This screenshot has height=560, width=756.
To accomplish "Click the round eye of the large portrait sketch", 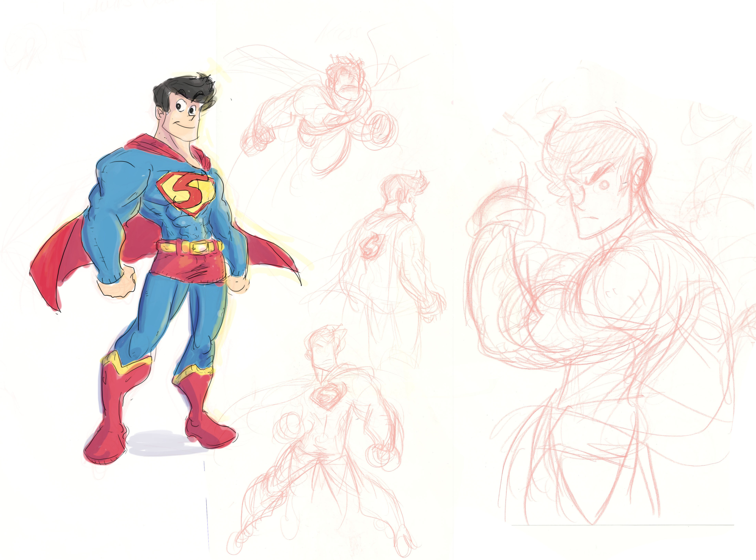I will [604, 185].
